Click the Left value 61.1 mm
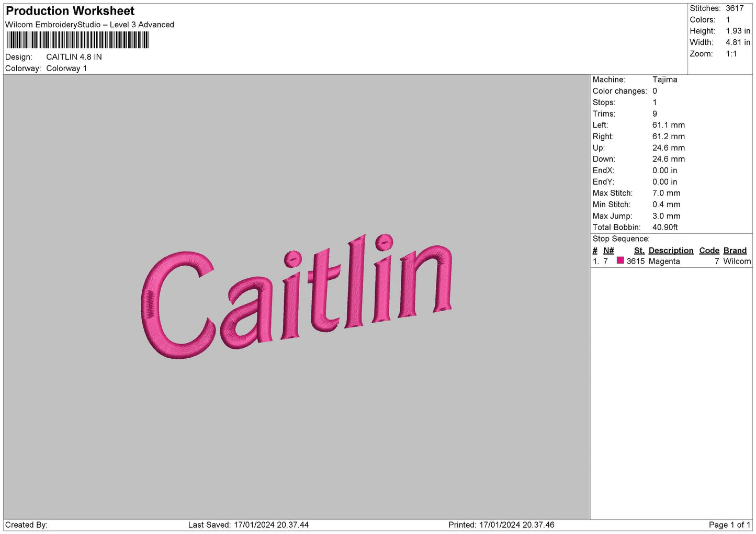The image size is (756, 534). 669,125
